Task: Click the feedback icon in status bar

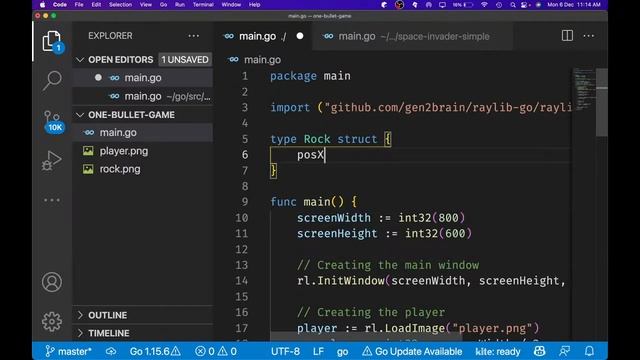Action: click(565, 351)
